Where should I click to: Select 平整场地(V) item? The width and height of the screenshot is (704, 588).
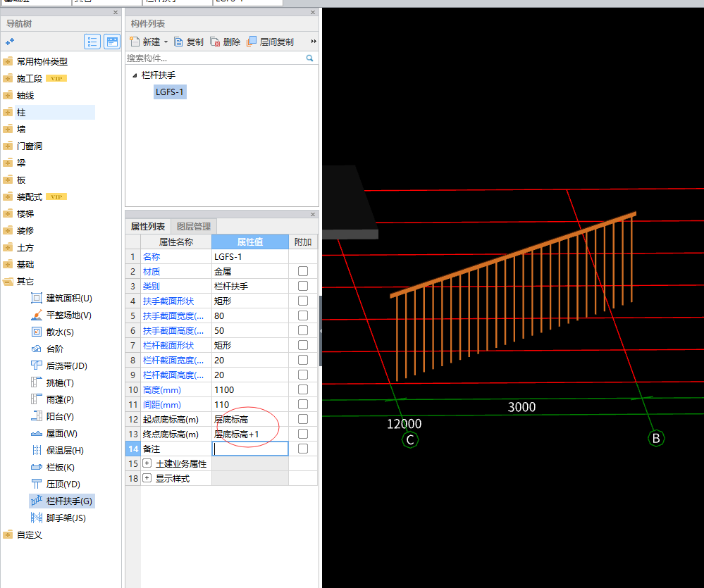[61, 315]
